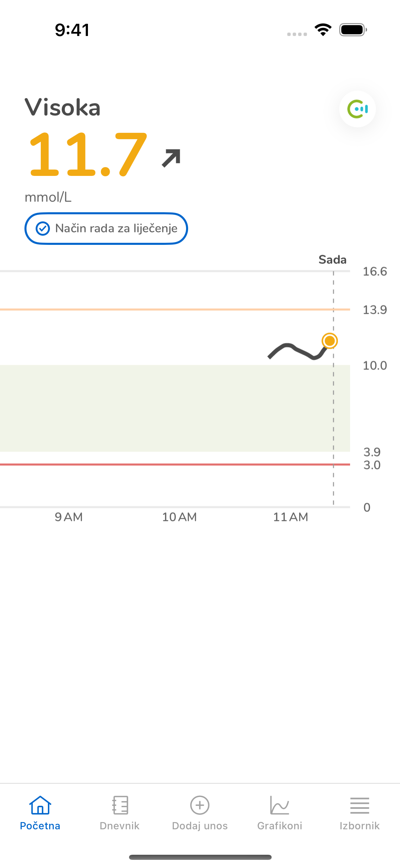Open the Izbornik hamburger menu
The height and width of the screenshot is (868, 400).
[x=359, y=813]
